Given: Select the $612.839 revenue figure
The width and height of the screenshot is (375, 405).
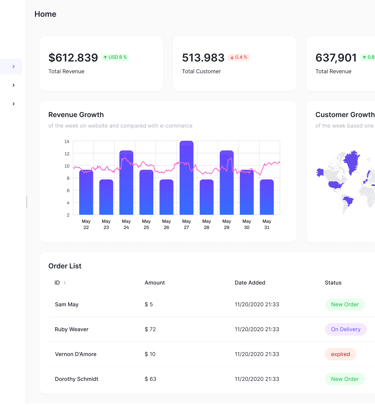Looking at the screenshot, I should pyautogui.click(x=73, y=57).
